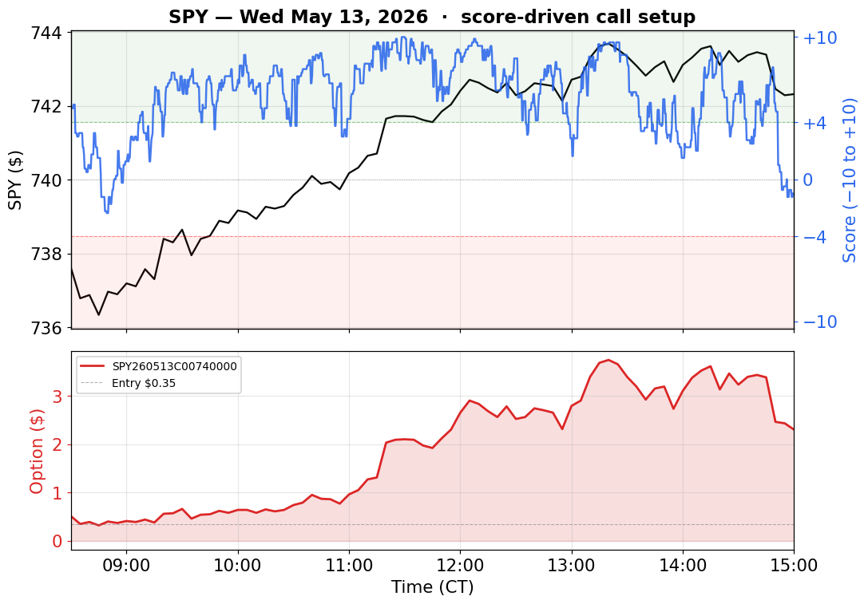Click the option price tick label 3
Screen dimensions: 868x604
click(57, 397)
